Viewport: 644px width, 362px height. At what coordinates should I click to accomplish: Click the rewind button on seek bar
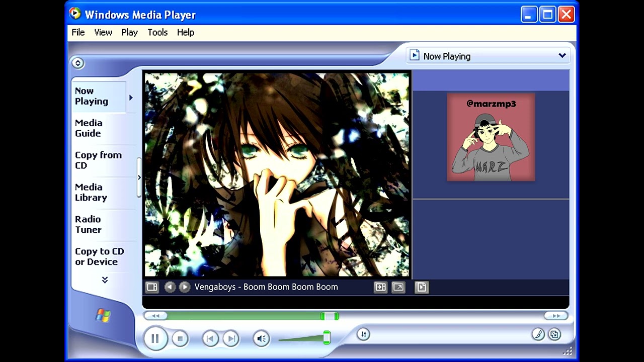pos(155,316)
